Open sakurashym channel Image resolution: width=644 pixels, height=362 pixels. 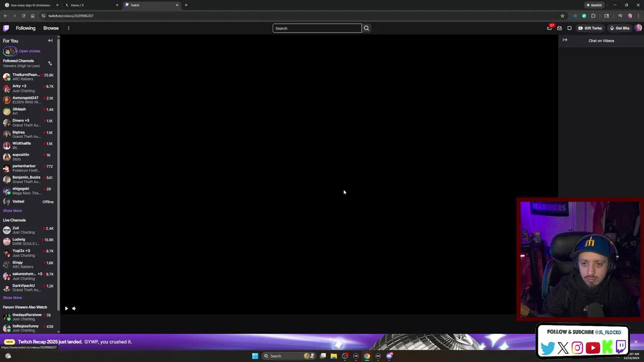pos(29,276)
